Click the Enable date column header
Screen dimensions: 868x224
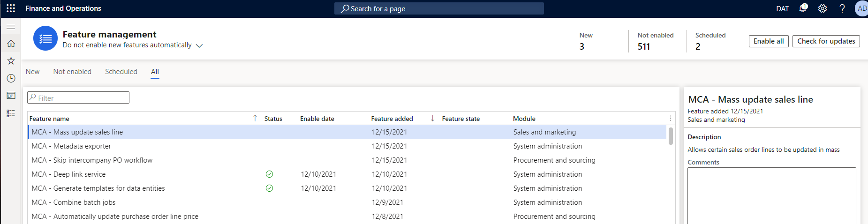(x=317, y=119)
